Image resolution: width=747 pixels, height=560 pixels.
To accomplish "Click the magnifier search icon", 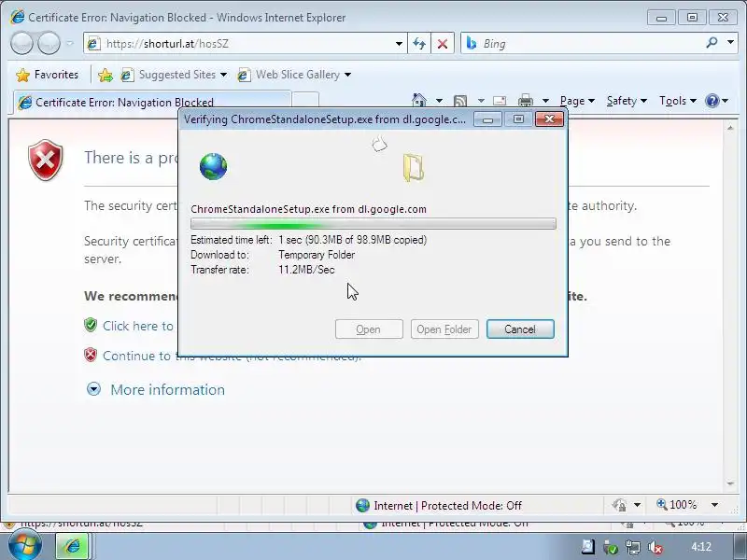I will click(x=712, y=43).
